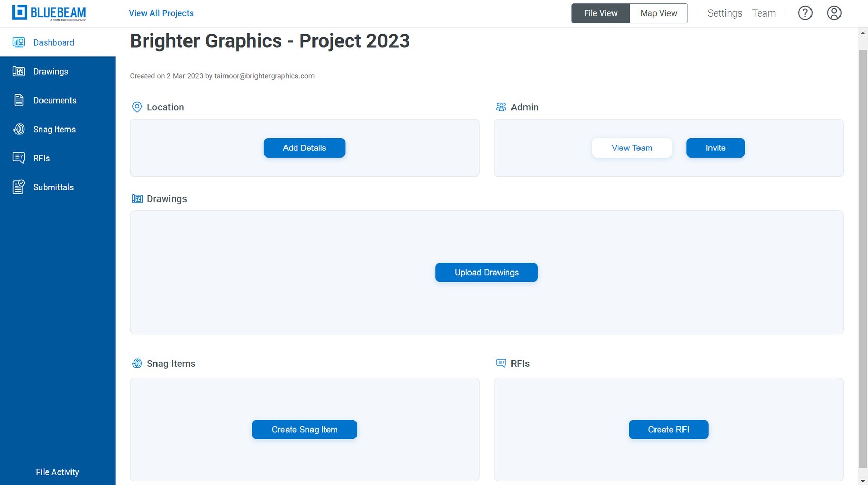
Task: Click the user account icon
Action: [x=834, y=12]
